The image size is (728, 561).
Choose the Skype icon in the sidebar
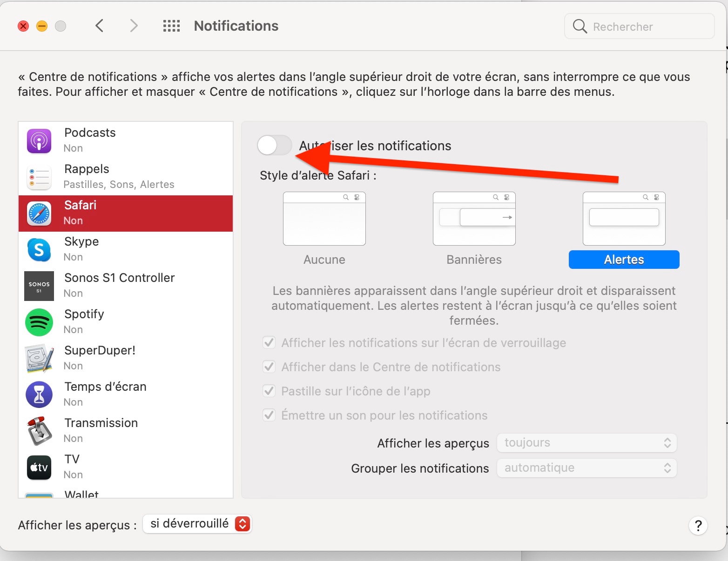click(x=39, y=250)
